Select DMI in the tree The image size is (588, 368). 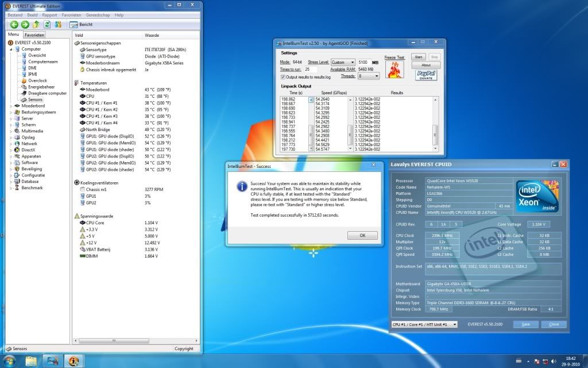(x=32, y=68)
